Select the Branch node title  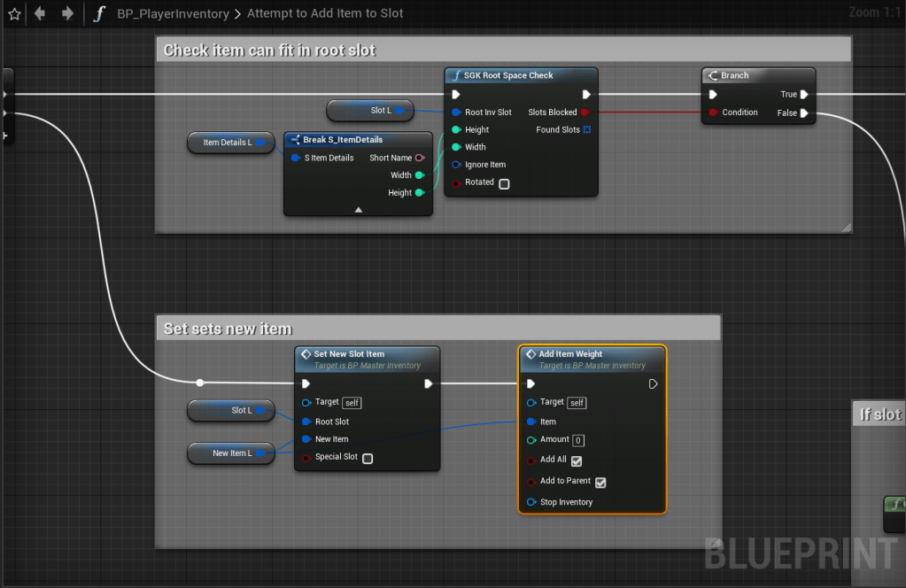734,75
